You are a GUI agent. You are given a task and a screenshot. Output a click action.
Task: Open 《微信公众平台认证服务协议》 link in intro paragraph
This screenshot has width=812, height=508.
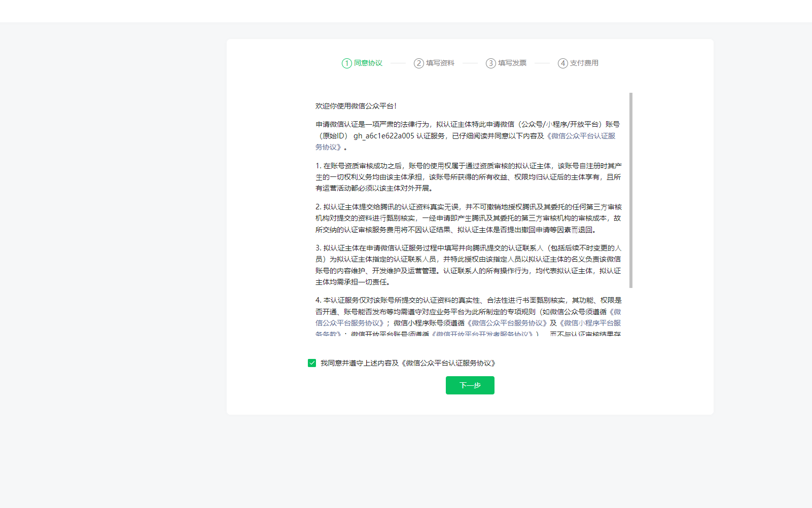click(581, 136)
